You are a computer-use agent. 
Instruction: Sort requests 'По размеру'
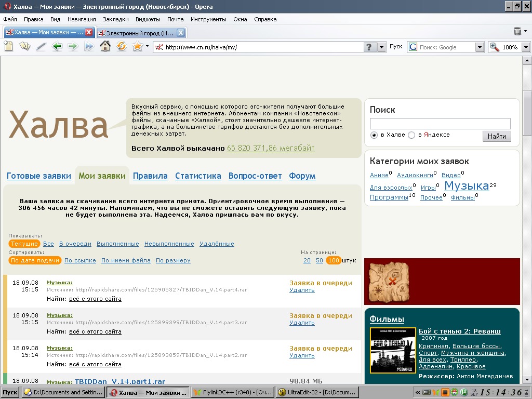point(173,260)
